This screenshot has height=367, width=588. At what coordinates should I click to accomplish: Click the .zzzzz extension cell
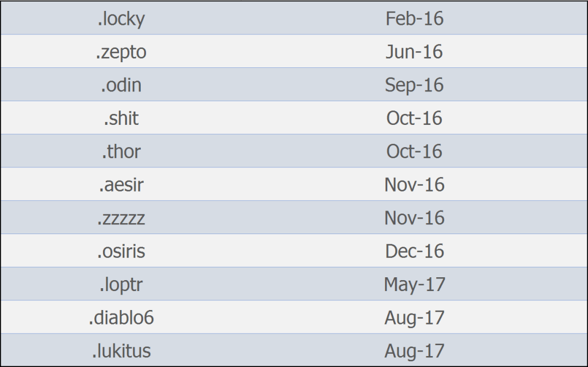pos(121,218)
